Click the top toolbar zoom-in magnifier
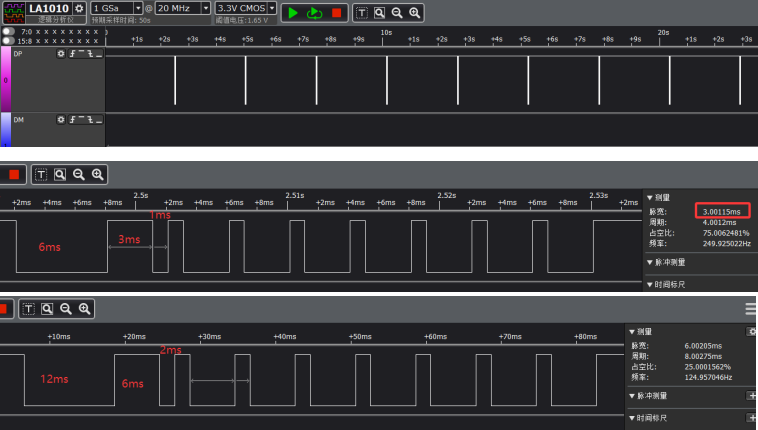The height and width of the screenshot is (430, 758). (414, 13)
